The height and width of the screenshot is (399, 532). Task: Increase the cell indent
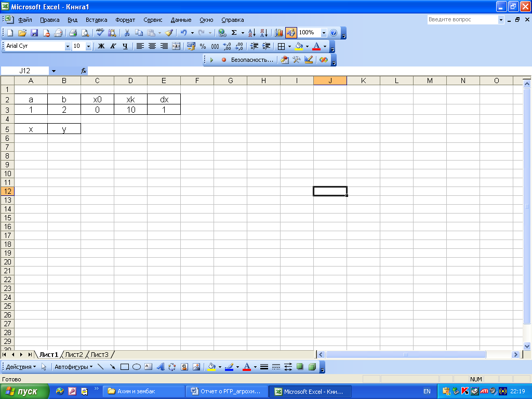click(x=267, y=46)
